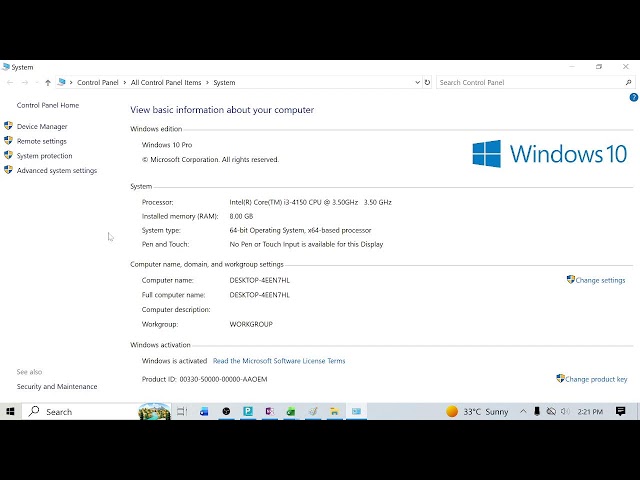
Task: Show hidden system tray icons
Action: click(x=523, y=411)
